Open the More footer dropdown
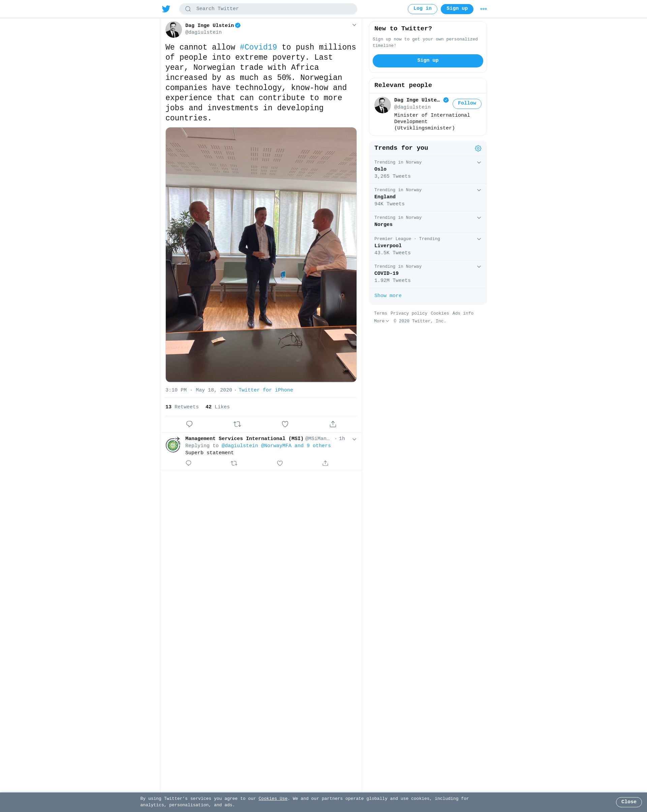Viewport: 647px width, 812px height. point(381,321)
